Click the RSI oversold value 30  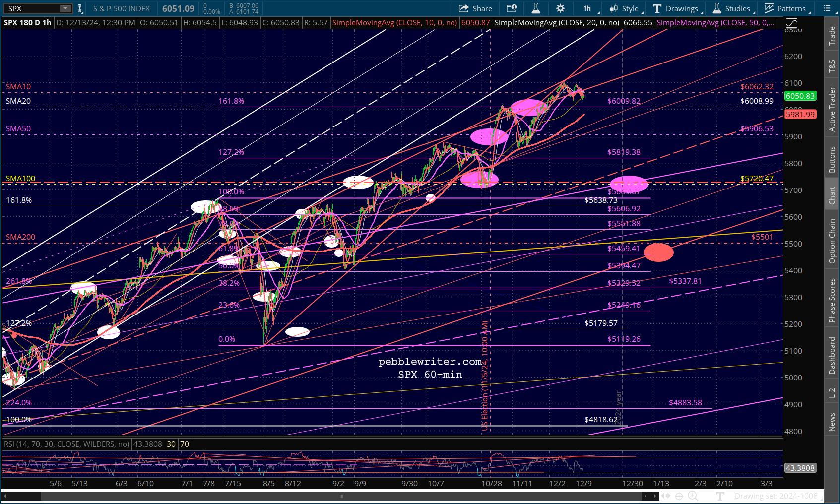(171, 444)
